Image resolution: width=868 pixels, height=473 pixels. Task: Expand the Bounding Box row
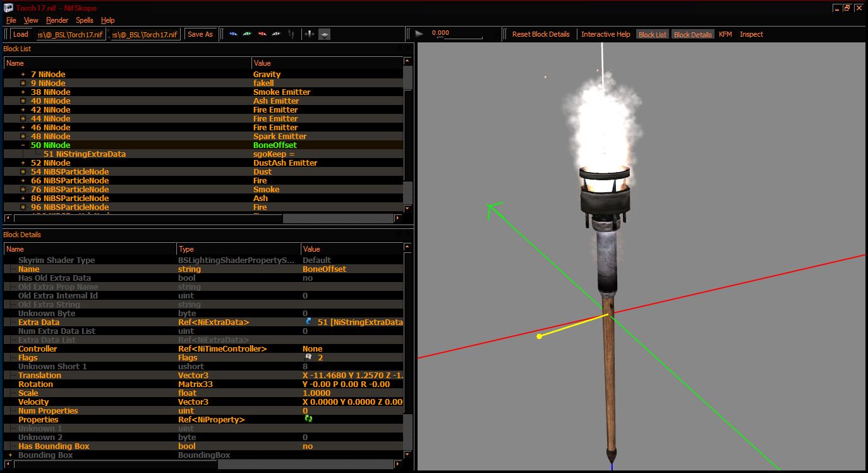[10, 455]
